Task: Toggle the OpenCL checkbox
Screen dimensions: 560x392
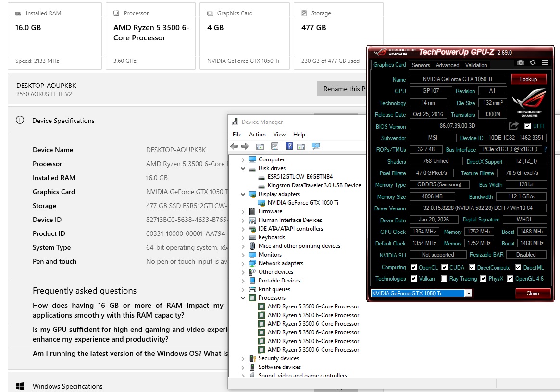Action: tap(413, 268)
